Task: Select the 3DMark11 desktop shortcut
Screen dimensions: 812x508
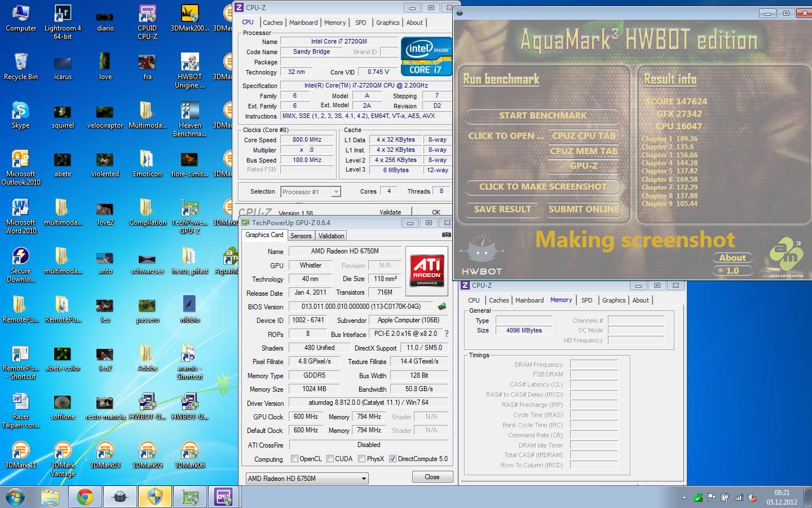Action: 21,455
